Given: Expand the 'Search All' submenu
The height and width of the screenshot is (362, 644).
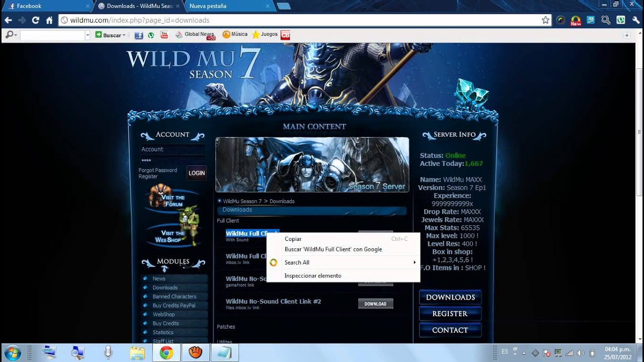Looking at the screenshot, I should 343,262.
